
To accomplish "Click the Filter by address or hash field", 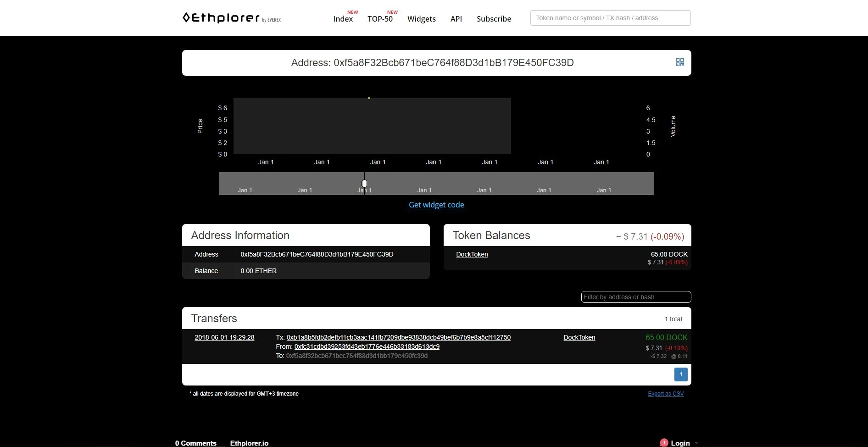I will point(636,297).
